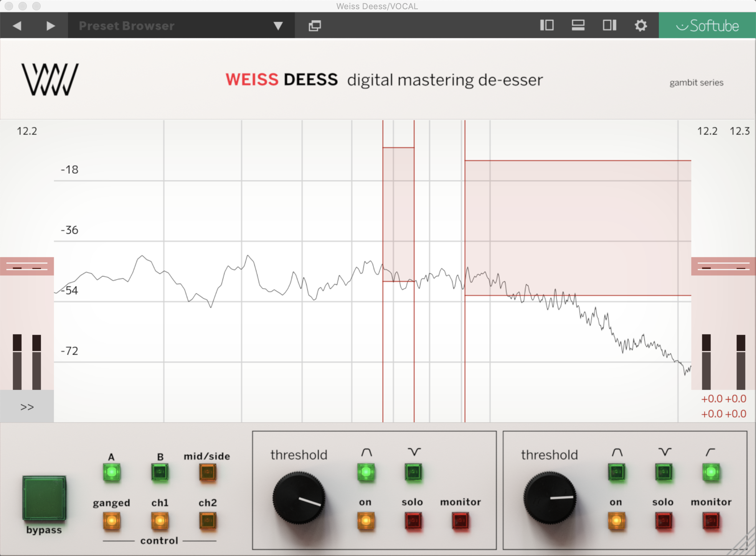This screenshot has width=756, height=556.
Task: Click band 2 shaded region in spectrum
Action: [578, 228]
